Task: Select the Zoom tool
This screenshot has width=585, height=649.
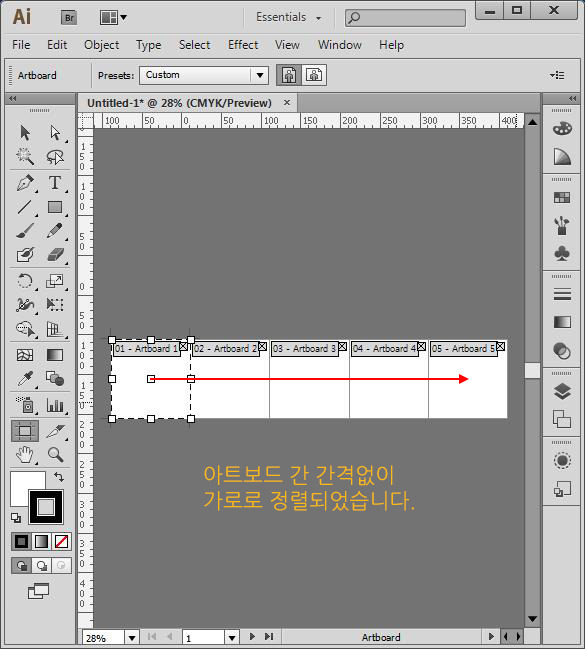Action: click(55, 455)
